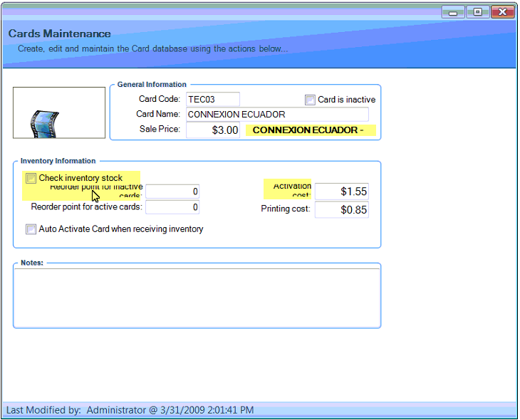Enable the Card is inactive checkbox

[310, 100]
